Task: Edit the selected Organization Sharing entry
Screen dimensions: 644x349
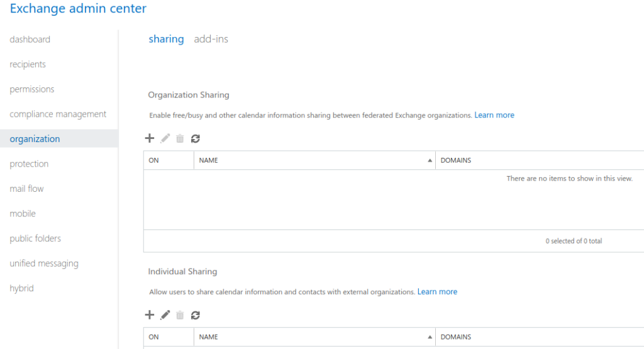Action: click(x=165, y=138)
